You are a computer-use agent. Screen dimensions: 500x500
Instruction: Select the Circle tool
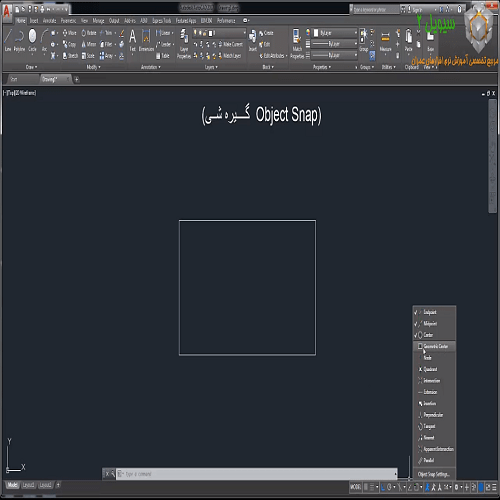[x=32, y=40]
